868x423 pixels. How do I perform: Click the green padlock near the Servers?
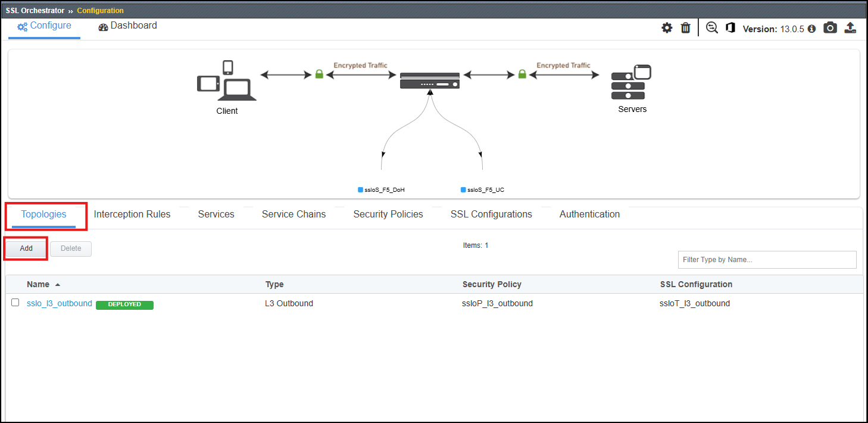(522, 74)
